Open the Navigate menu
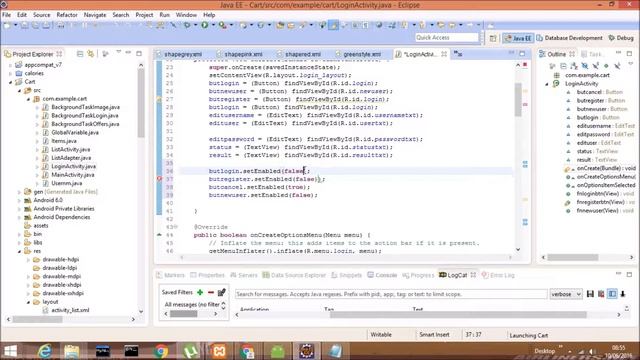640x360 pixels. [x=95, y=15]
